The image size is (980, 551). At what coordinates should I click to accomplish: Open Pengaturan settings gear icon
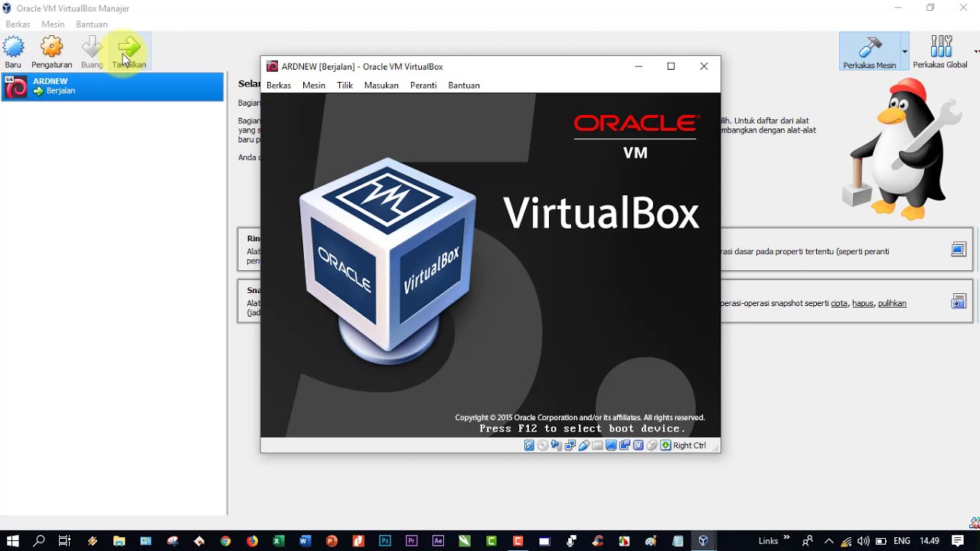(x=51, y=47)
